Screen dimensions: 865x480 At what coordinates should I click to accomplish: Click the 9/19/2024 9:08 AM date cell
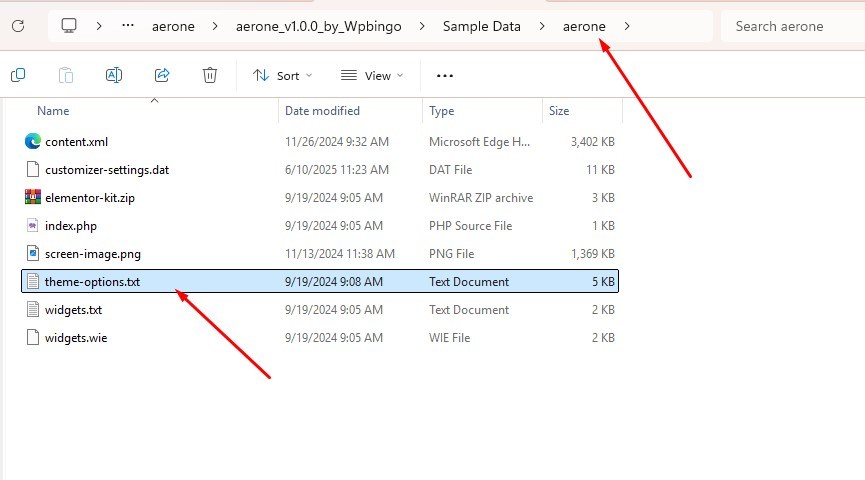point(334,282)
